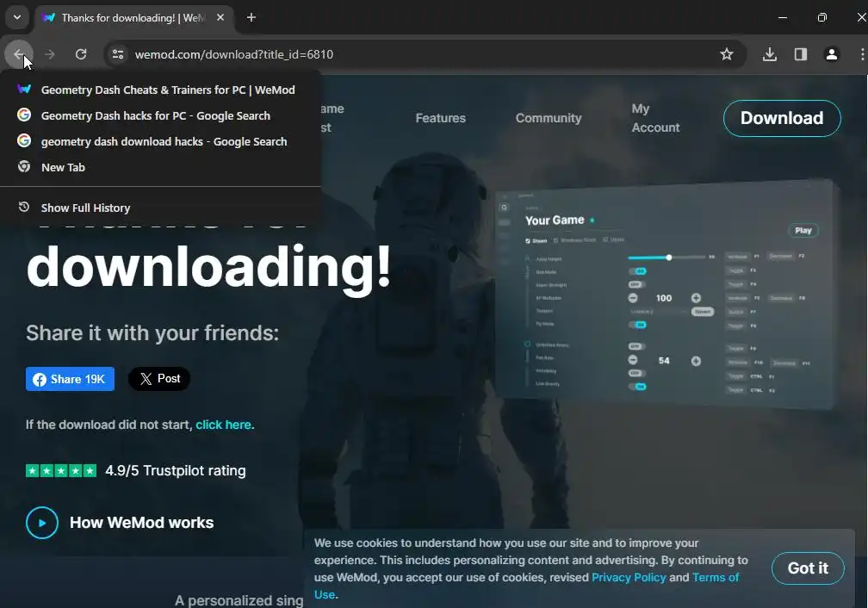The image size is (868, 608).
Task: Click 4.9/5 Trustpilot rating text
Action: [176, 471]
